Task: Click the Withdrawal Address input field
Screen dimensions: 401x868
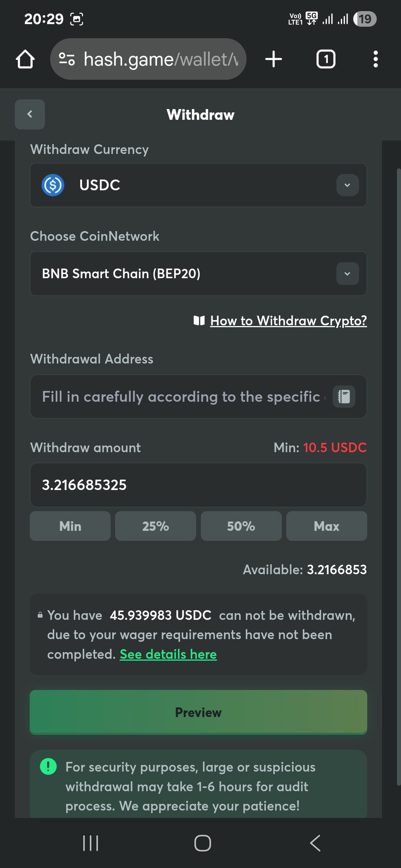Action: pos(182,397)
